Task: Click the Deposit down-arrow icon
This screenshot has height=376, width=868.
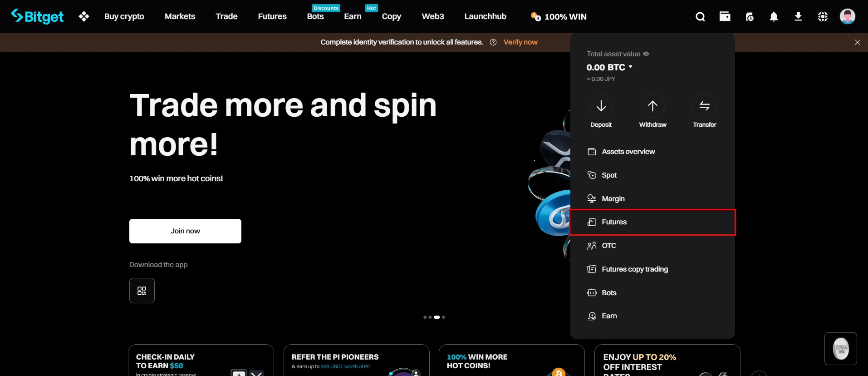Action: pos(601,106)
